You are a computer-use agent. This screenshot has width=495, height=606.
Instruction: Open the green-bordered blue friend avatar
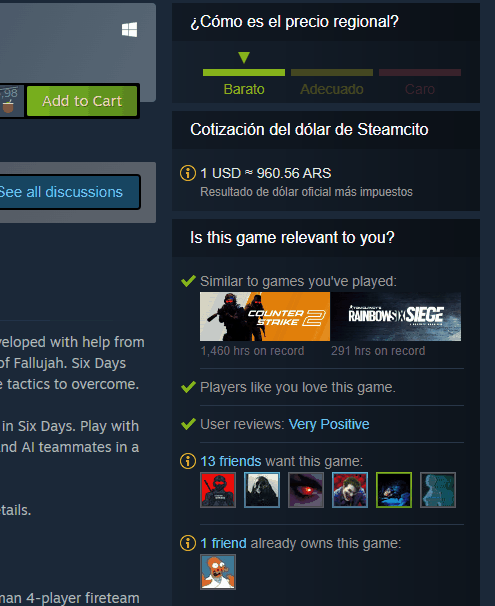(x=394, y=490)
